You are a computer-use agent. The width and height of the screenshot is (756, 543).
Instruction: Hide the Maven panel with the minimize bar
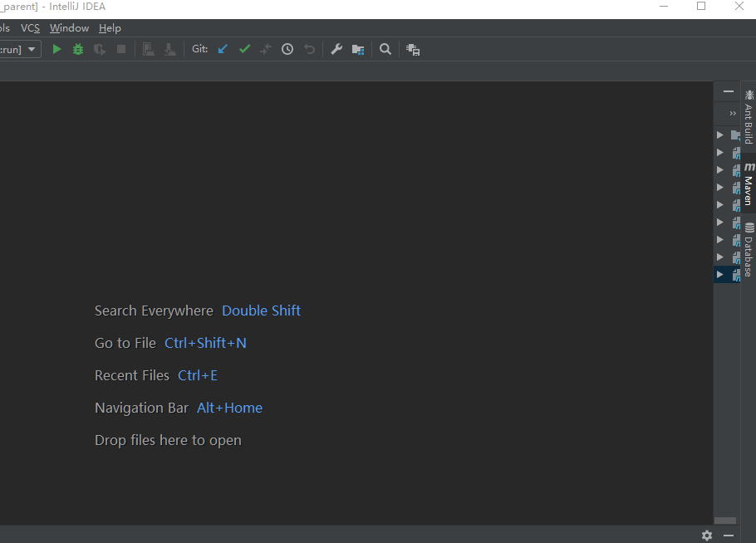coord(727,91)
